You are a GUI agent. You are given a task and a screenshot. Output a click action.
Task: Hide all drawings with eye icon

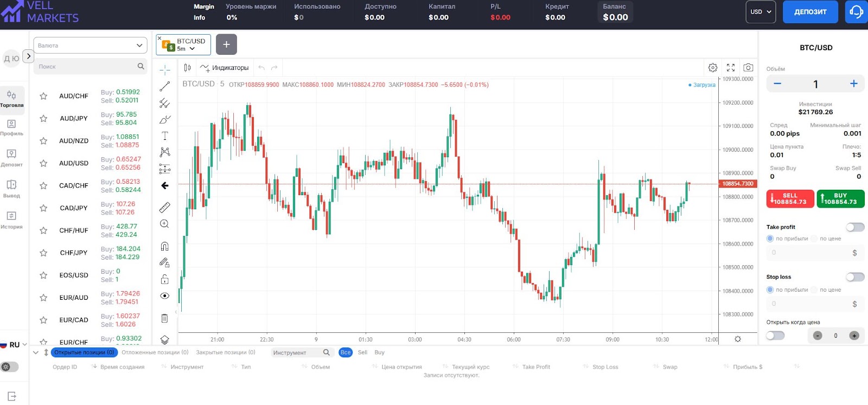(165, 296)
